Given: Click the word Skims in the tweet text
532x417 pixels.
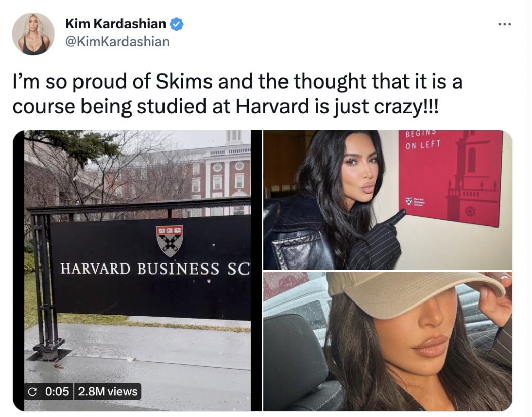Looking at the screenshot, I should [184, 82].
